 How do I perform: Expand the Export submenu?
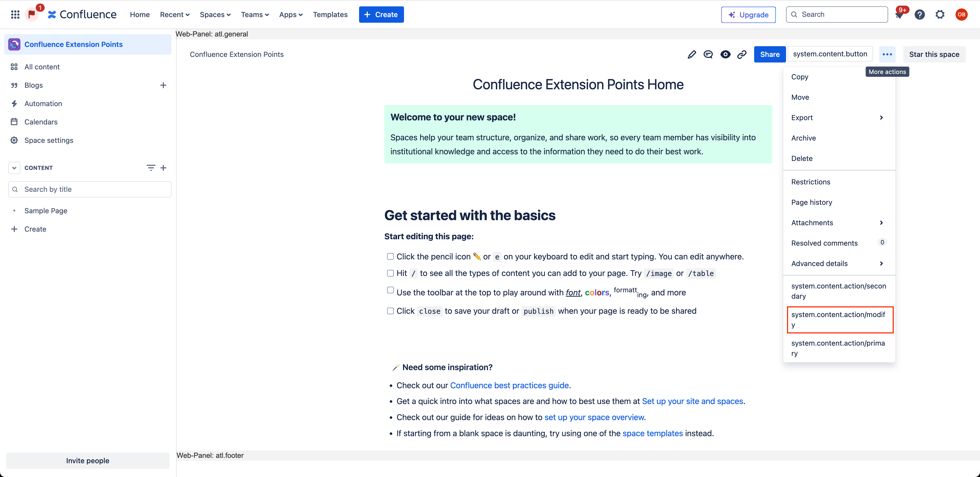(839, 118)
